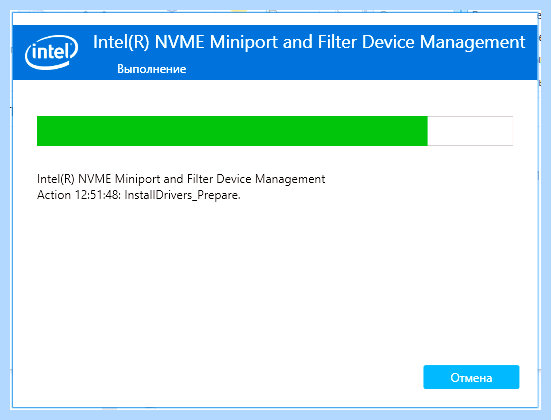Click the product name line above the Action status
The image size is (551, 420).
tap(181, 179)
